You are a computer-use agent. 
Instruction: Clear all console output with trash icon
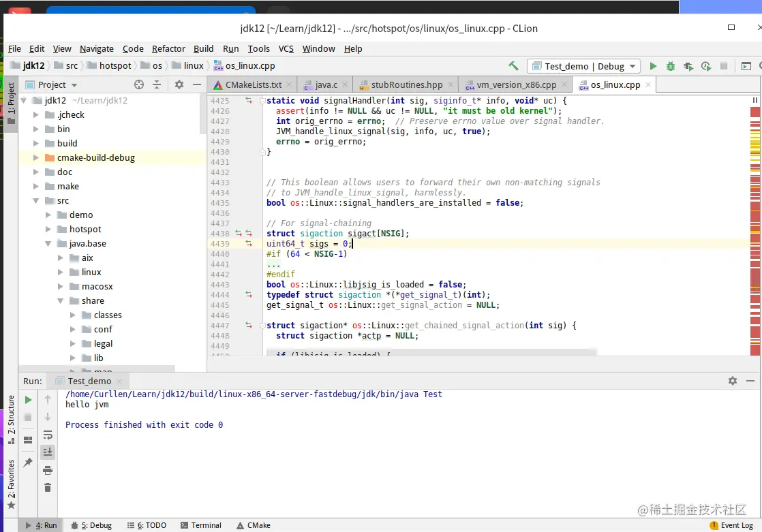click(48, 487)
